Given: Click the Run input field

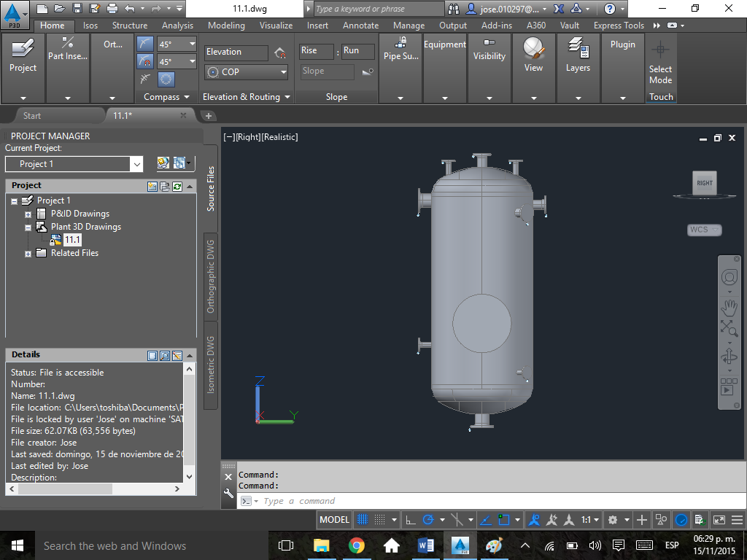Looking at the screenshot, I should (x=357, y=50).
